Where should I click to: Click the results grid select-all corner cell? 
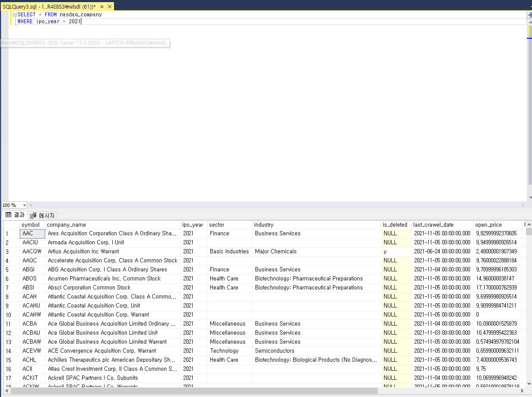point(11,225)
